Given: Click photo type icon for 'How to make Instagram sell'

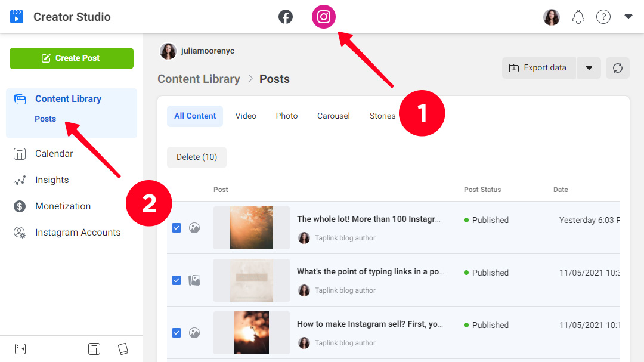Looking at the screenshot, I should pos(194,333).
